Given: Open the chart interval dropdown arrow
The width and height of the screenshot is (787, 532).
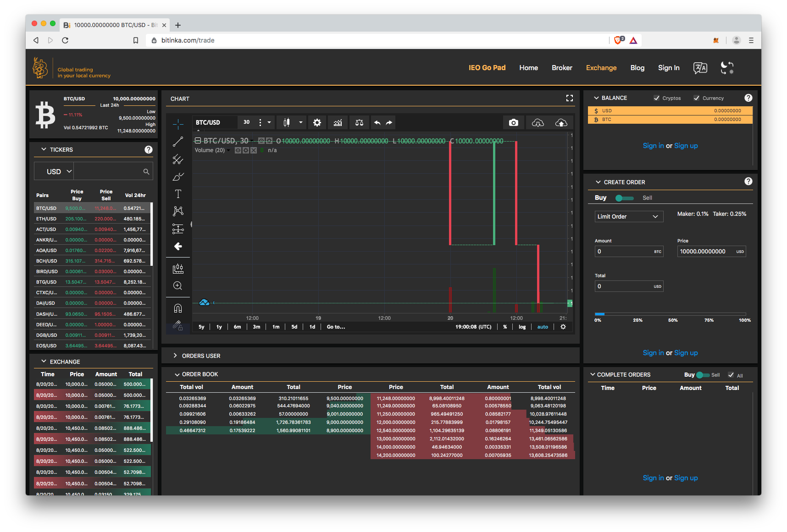Looking at the screenshot, I should click(x=269, y=122).
